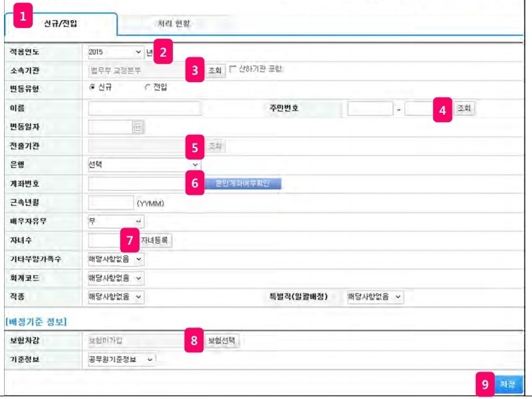Screen dimensions: 532x399
Task: Click the 자녀수 input field
Action: [105, 240]
